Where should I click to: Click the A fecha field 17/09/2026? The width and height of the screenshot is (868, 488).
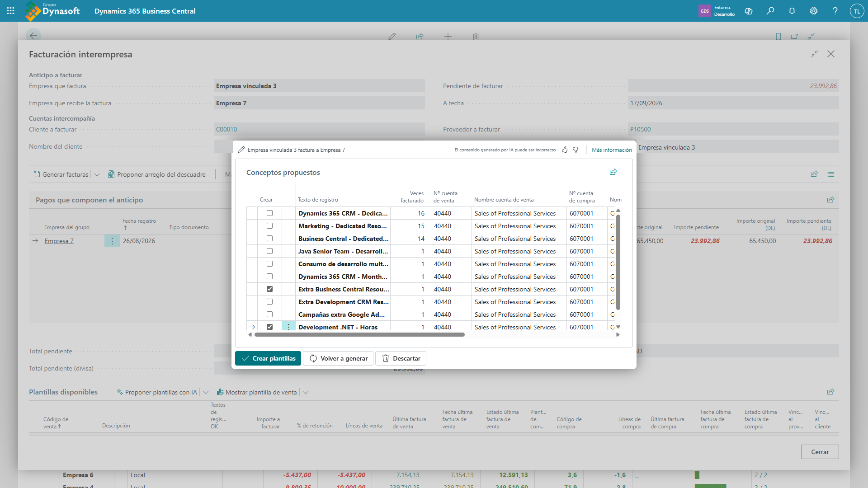(x=733, y=103)
